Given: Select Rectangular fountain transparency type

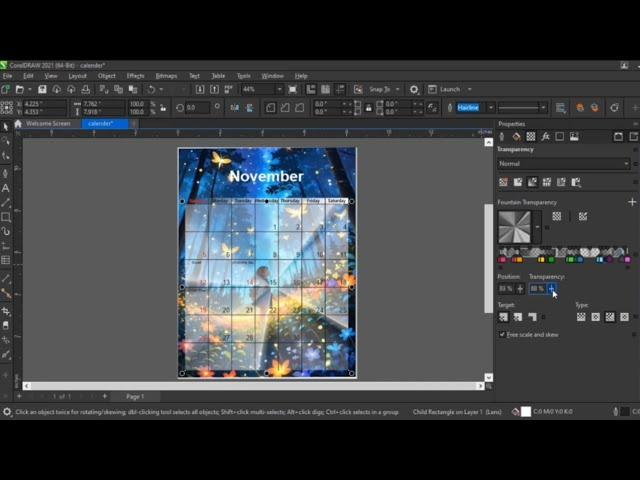Looking at the screenshot, I should point(624,317).
